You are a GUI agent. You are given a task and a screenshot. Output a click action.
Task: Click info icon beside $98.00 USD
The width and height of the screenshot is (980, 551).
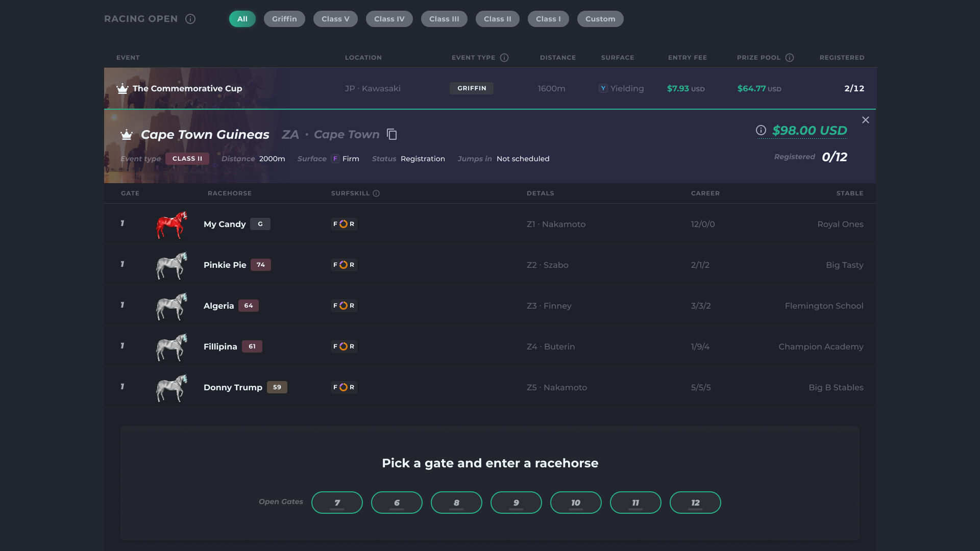[761, 130]
